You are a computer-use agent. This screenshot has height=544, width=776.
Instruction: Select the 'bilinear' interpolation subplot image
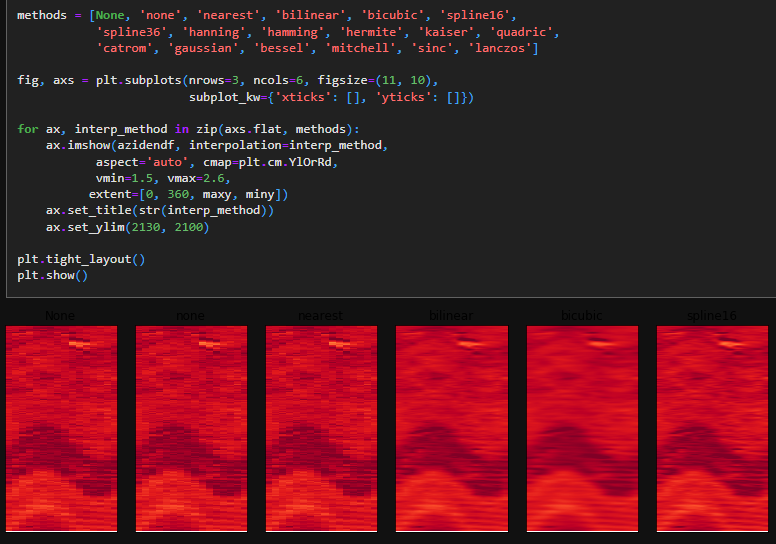(x=452, y=429)
